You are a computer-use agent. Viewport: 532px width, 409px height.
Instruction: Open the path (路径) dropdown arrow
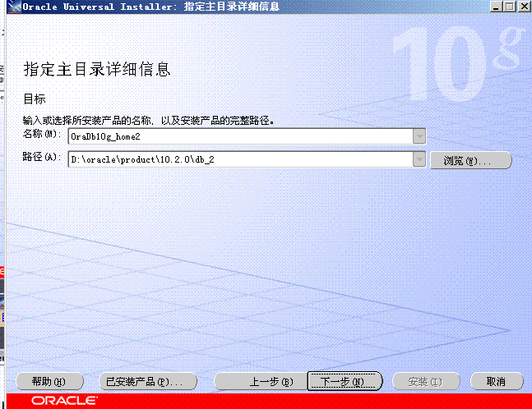(x=419, y=159)
